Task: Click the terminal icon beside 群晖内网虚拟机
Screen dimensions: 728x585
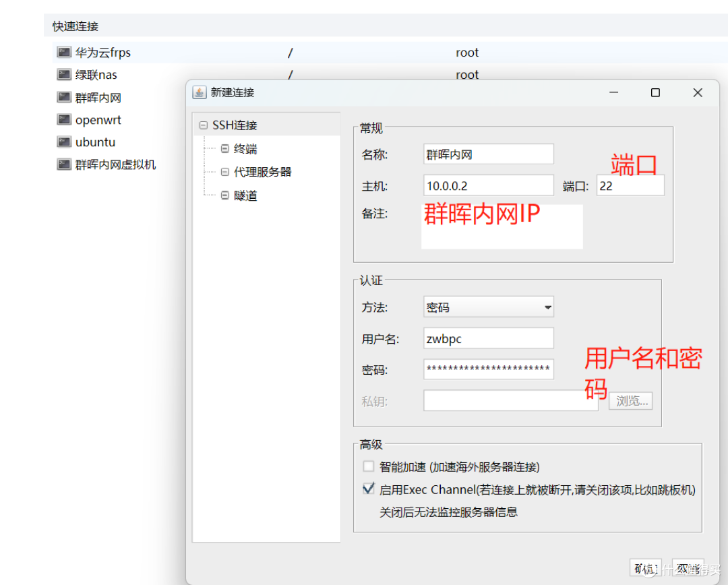Action: coord(64,164)
